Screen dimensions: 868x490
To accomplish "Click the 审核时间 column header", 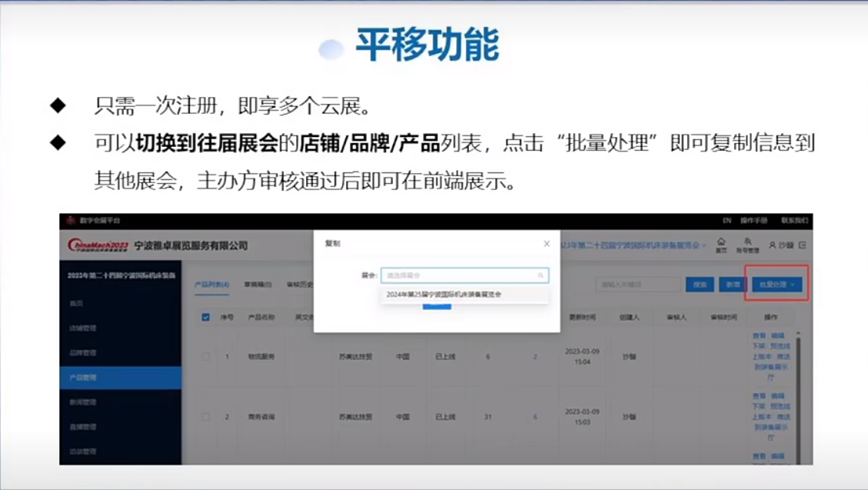I will (x=724, y=317).
